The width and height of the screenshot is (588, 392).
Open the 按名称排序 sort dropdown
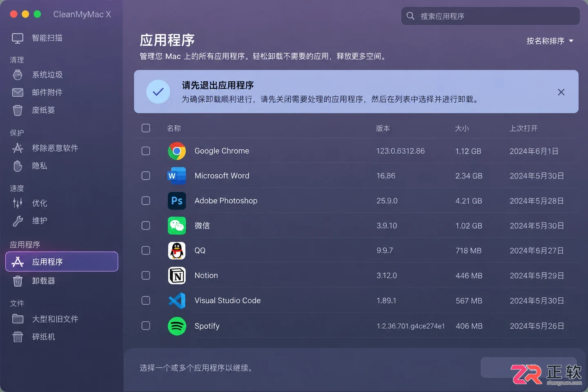coord(550,41)
